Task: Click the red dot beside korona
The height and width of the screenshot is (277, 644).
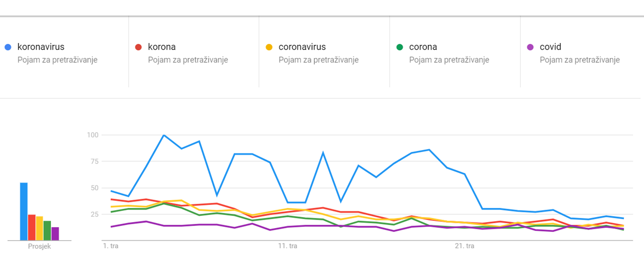Action: [138, 47]
